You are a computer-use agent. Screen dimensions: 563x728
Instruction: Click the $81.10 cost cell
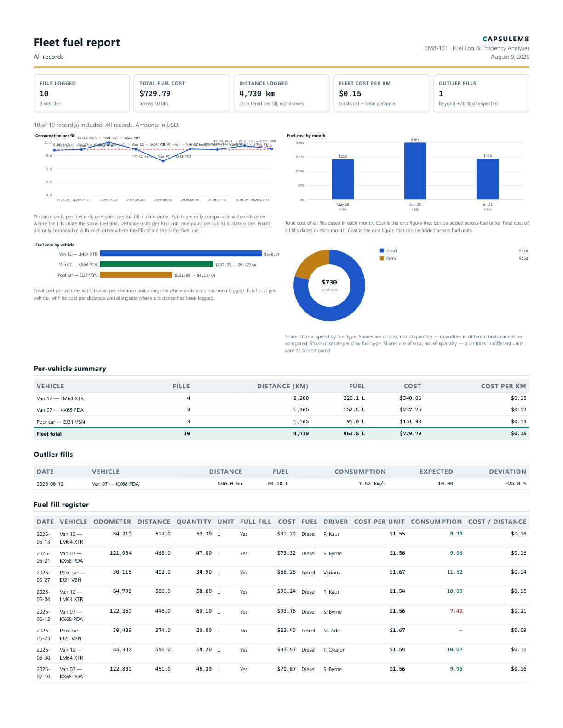tap(287, 534)
